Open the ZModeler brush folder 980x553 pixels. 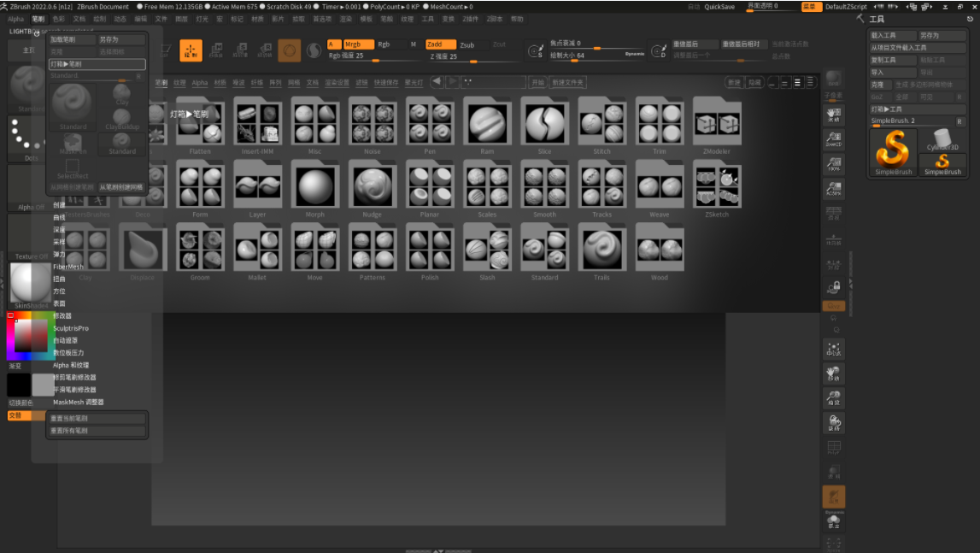click(x=717, y=126)
